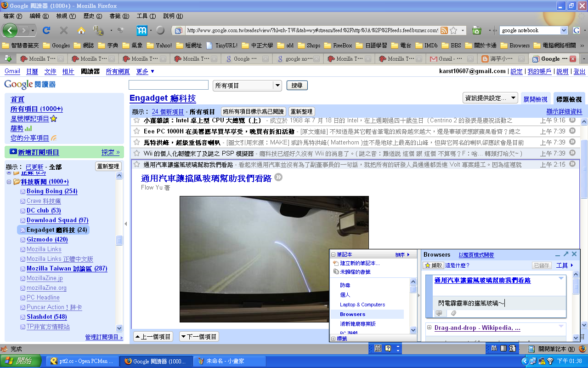Click the bookmark star in address bar
The width and height of the screenshot is (588, 368).
coord(453,30)
